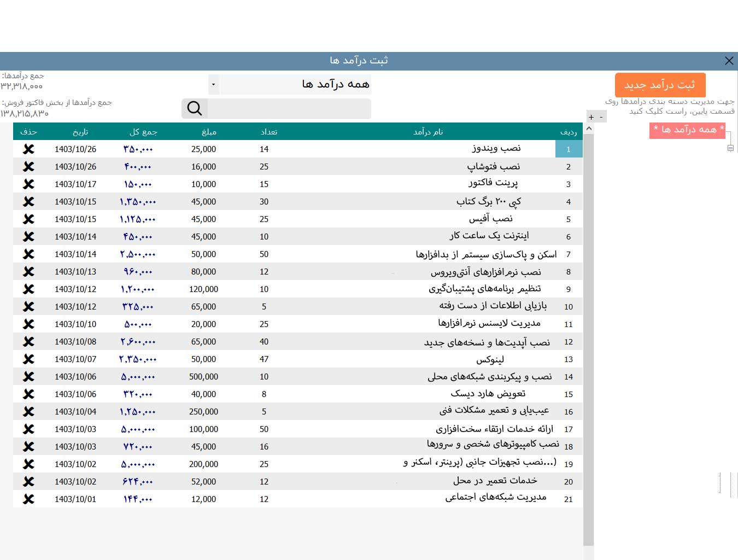Delete the اینترنت یک ساعت کار row
Viewport: 738px width, 560px height.
coord(28,236)
